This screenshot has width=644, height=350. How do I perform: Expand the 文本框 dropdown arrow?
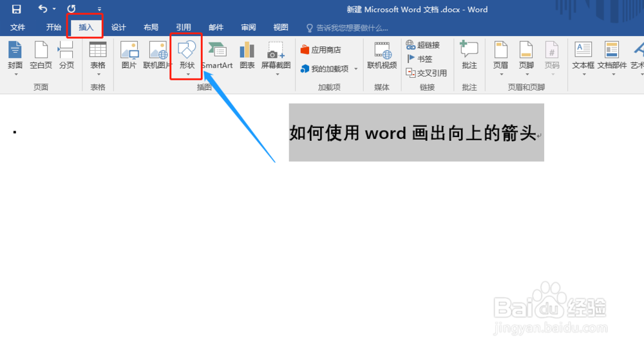click(x=584, y=75)
